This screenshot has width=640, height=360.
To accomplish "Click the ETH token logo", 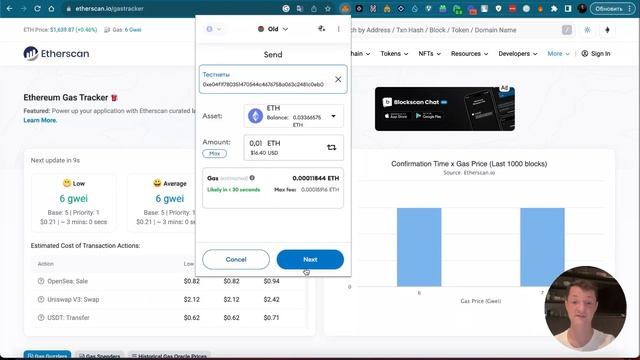I will [256, 116].
